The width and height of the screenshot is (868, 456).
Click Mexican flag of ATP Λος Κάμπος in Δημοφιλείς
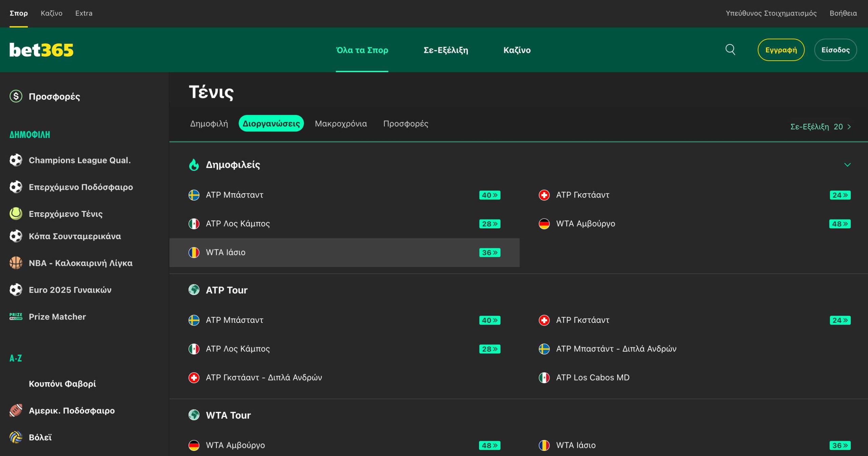point(194,224)
